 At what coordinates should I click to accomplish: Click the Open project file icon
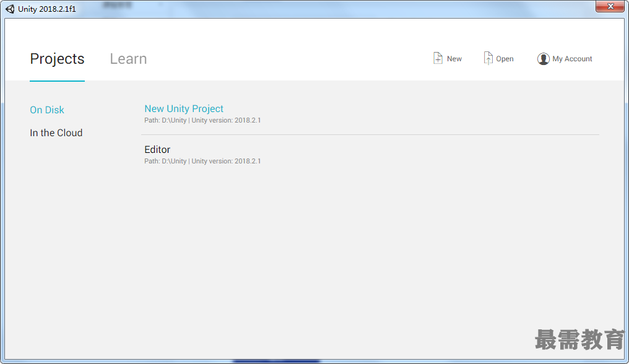[x=488, y=58]
